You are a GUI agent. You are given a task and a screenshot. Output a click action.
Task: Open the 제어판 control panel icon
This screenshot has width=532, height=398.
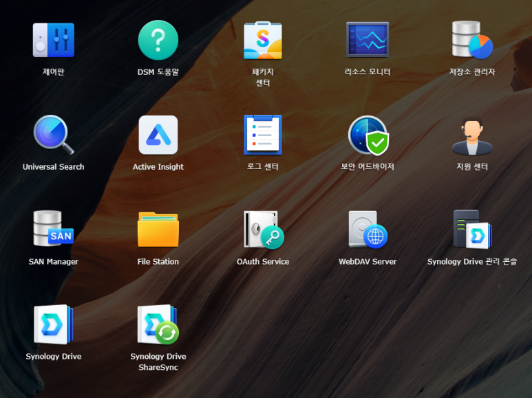pyautogui.click(x=53, y=40)
